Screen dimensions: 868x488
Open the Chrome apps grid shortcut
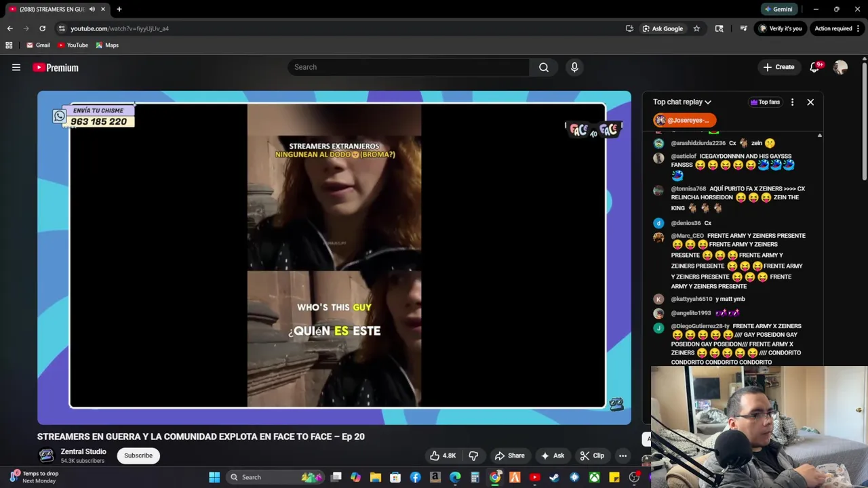click(9, 45)
